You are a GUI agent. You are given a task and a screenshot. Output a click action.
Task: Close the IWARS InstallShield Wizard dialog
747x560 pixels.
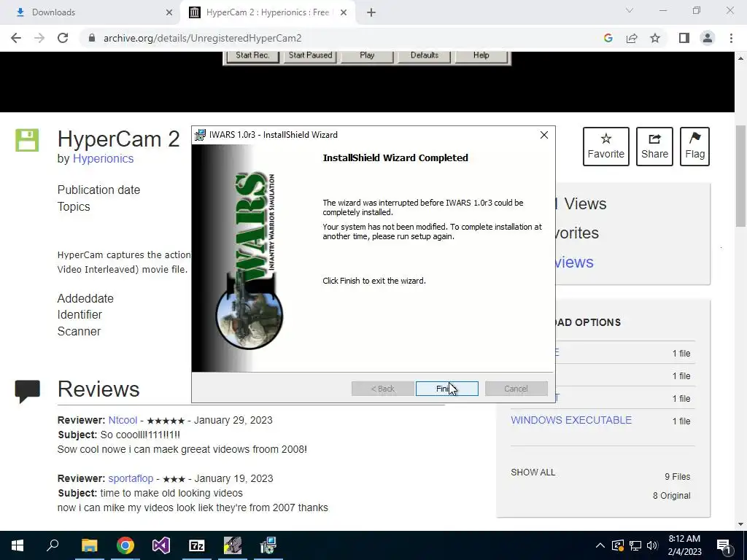tap(544, 135)
